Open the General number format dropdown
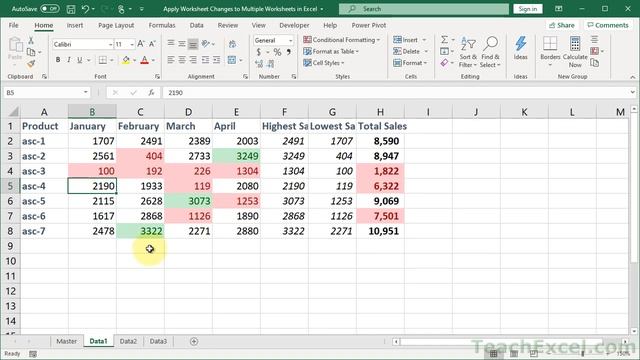The width and height of the screenshot is (640, 360). [291, 40]
